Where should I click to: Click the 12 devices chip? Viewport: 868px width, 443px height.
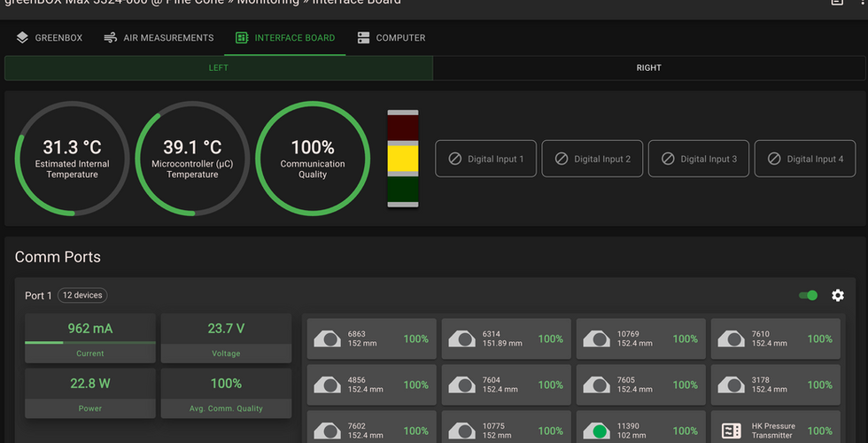click(82, 295)
